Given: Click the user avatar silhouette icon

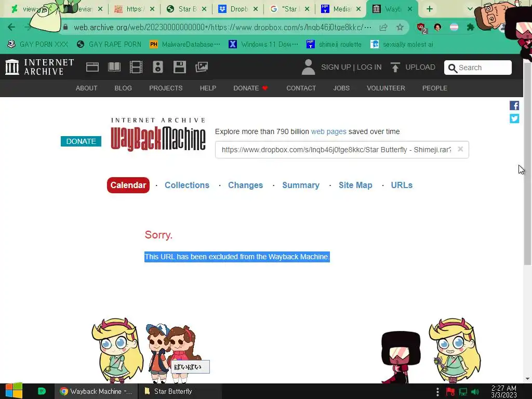Looking at the screenshot, I should [308, 67].
